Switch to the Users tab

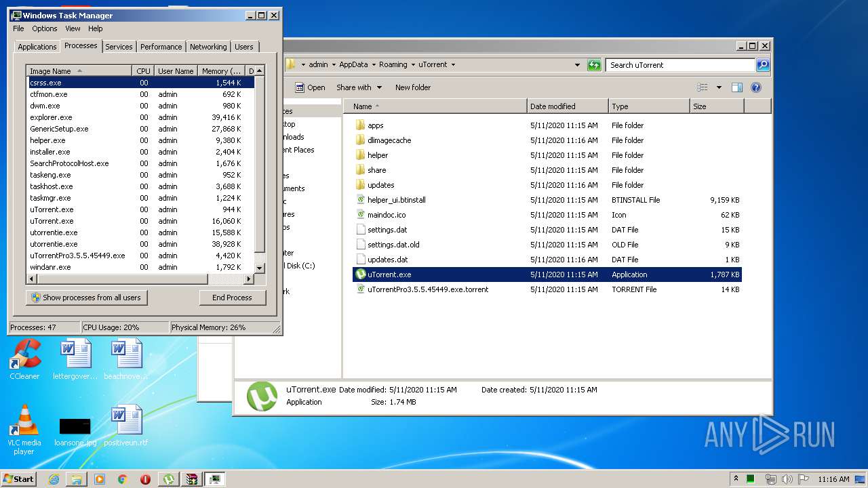[x=244, y=47]
